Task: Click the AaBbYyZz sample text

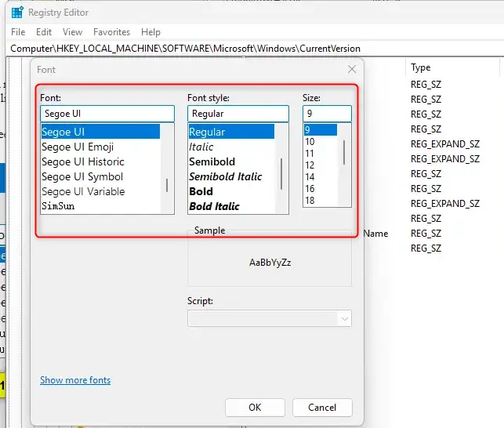Action: click(270, 263)
